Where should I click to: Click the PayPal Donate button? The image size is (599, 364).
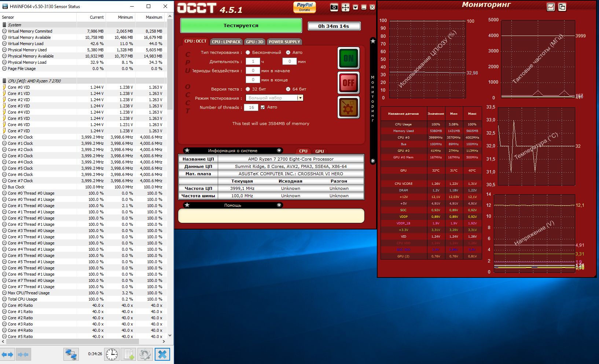coord(304,7)
